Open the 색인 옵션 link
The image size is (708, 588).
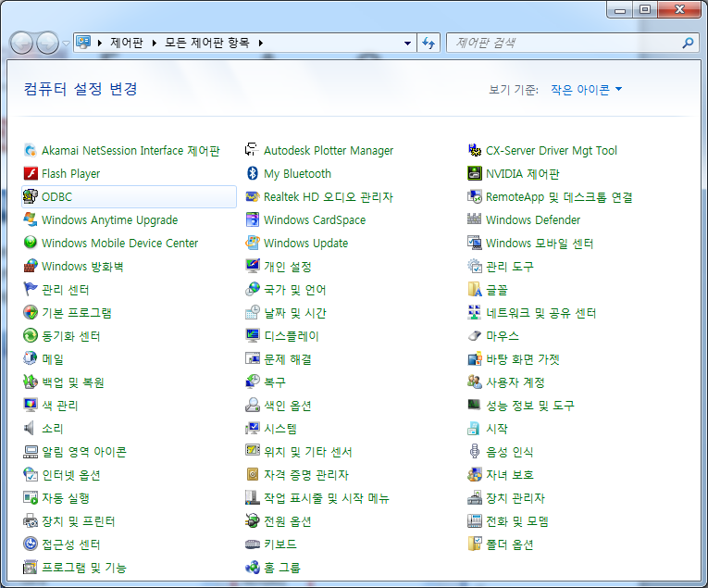(x=287, y=405)
